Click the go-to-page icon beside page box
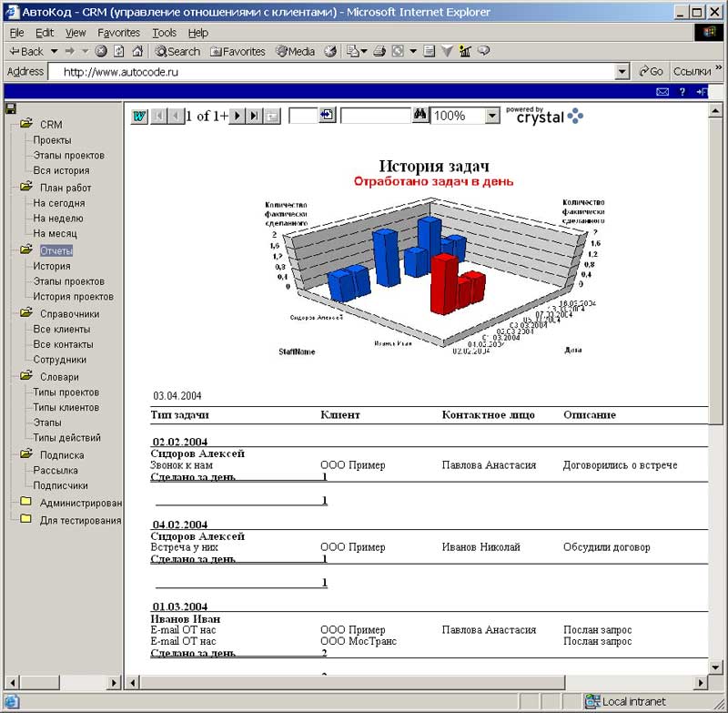This screenshot has height=713, width=728. tap(327, 116)
